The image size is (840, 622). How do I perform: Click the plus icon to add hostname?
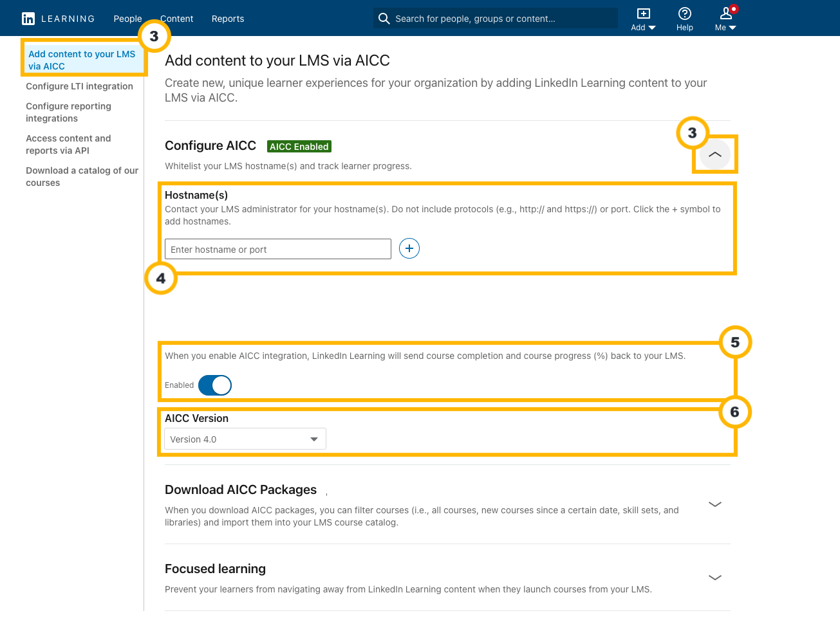(409, 248)
